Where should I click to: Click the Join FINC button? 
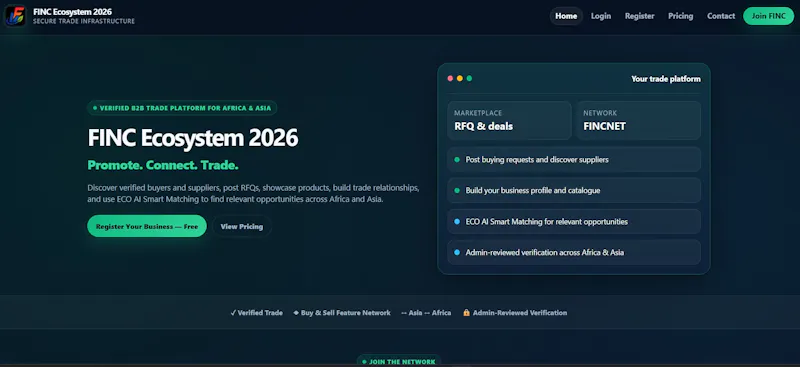[768, 16]
